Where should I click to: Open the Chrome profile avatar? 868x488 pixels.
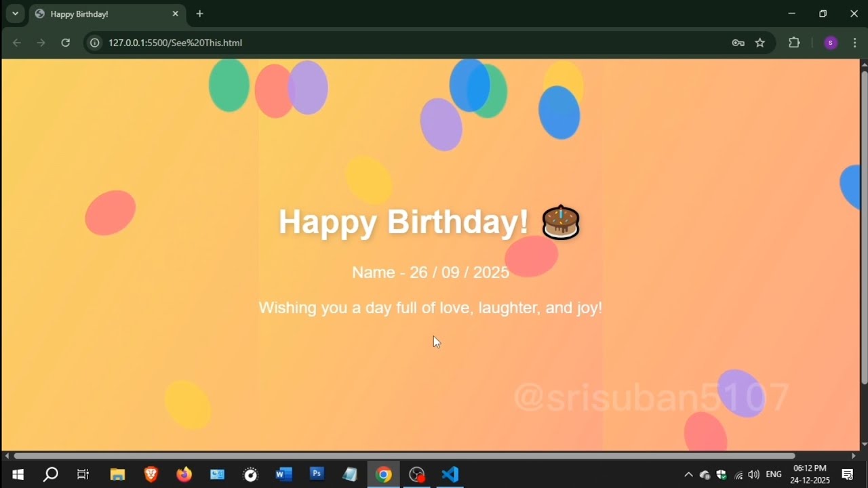[831, 43]
